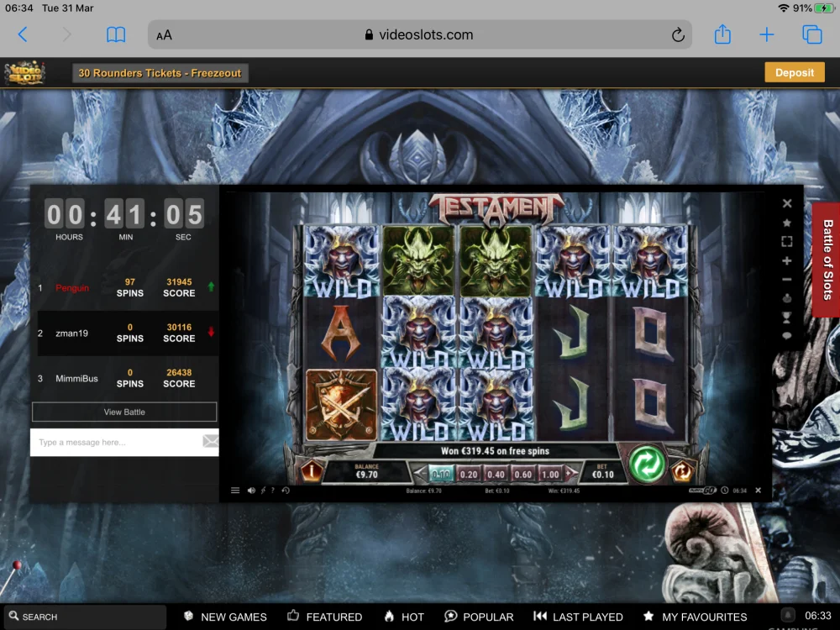Select 0.40 bet value

[496, 474]
